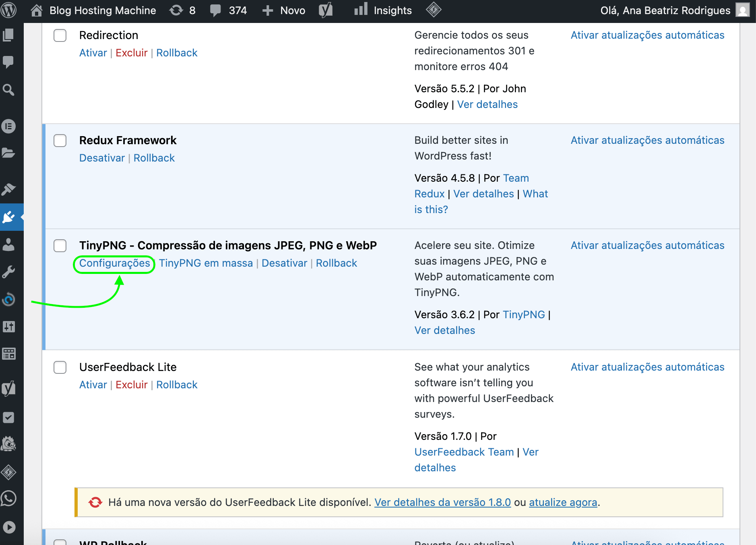Click the home icon next to Blog Hosting Machine
Screen dimensions: 756x545
click(37, 10)
